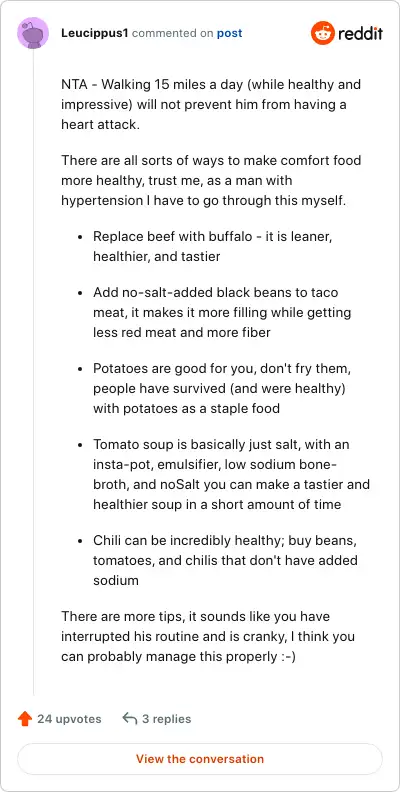The height and width of the screenshot is (792, 400).
Task: Click the replace beef with buffalo bullet
Action: pyautogui.click(x=212, y=246)
